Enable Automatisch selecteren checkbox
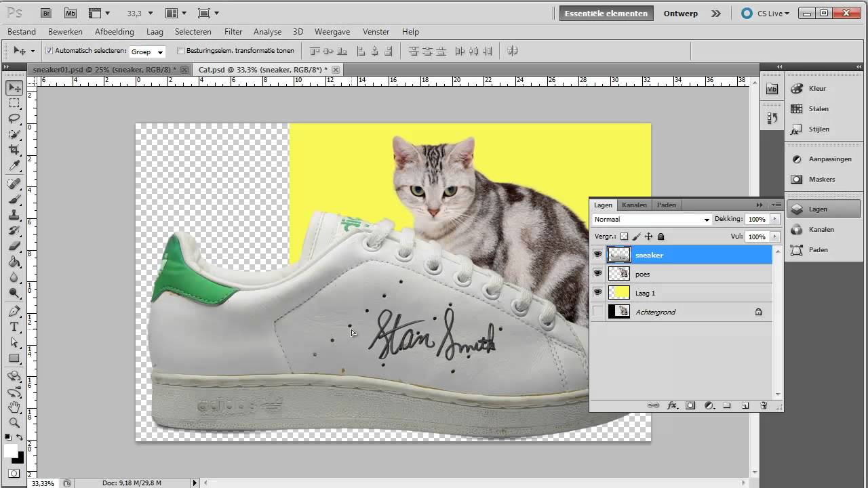The image size is (868, 488). pyautogui.click(x=49, y=51)
